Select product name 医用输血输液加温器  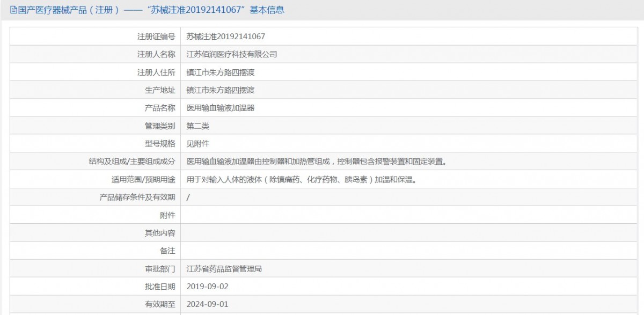(220, 108)
